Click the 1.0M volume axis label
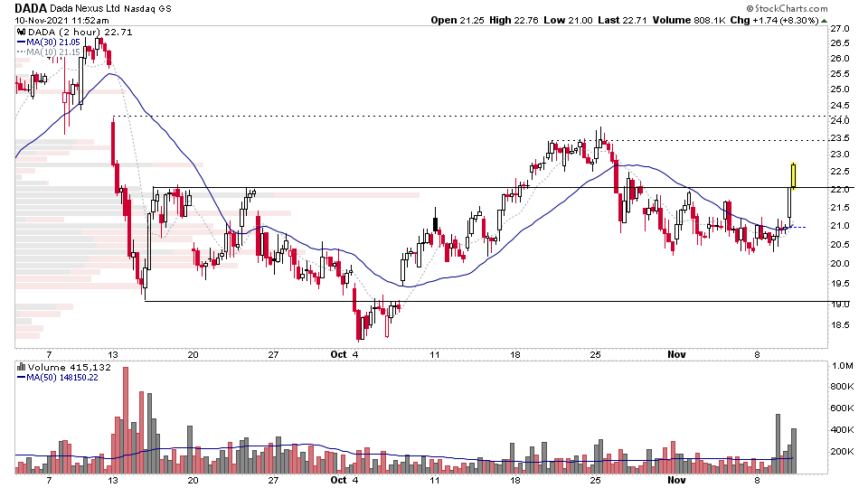The height and width of the screenshot is (488, 868). [842, 366]
